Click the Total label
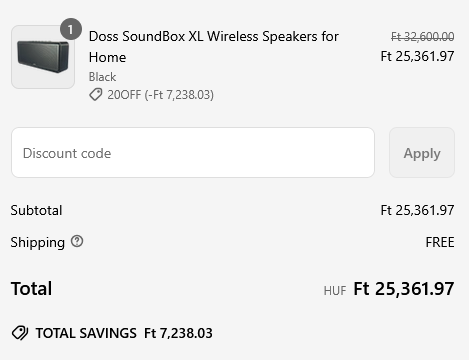This screenshot has height=360, width=469. [31, 288]
